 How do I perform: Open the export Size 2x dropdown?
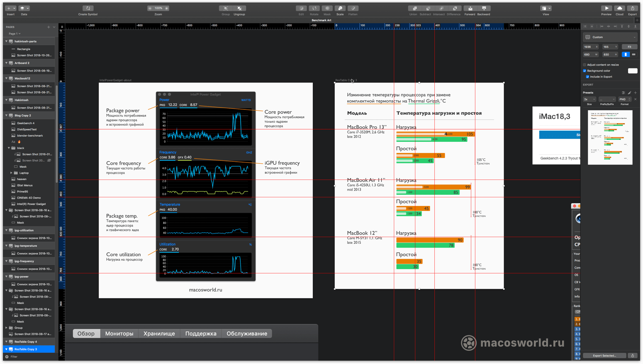click(589, 99)
